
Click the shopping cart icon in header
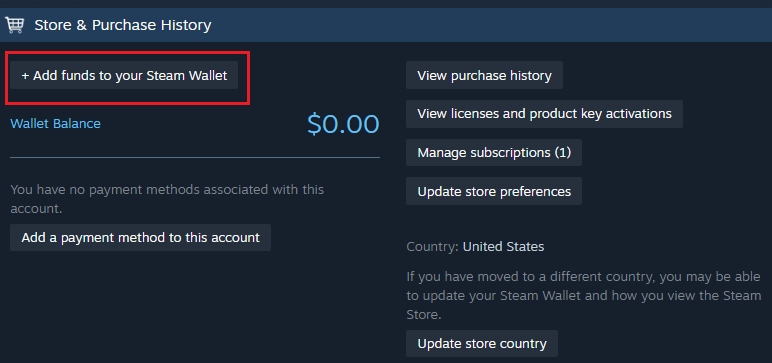14,25
